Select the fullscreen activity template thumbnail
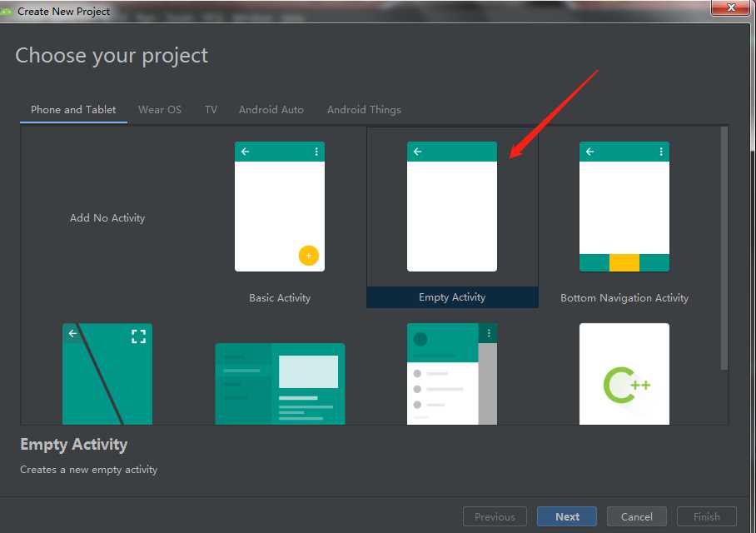The image size is (756, 533). [107, 374]
